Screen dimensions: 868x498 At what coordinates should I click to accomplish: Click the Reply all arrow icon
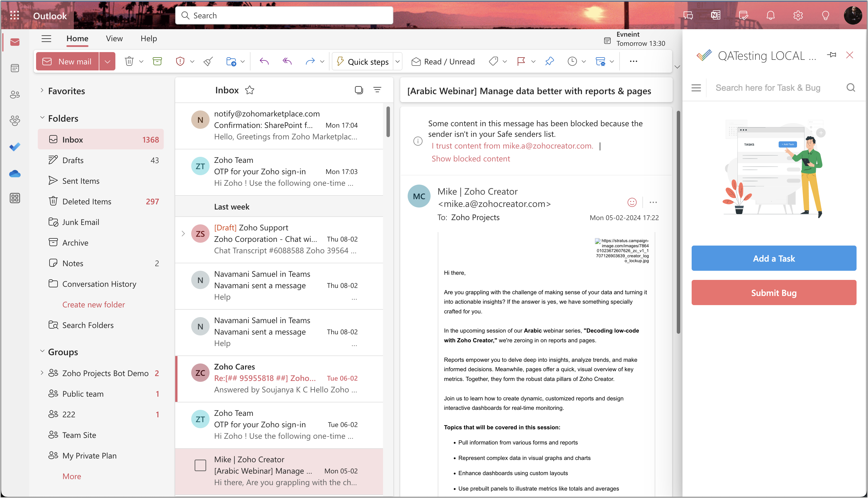(287, 62)
